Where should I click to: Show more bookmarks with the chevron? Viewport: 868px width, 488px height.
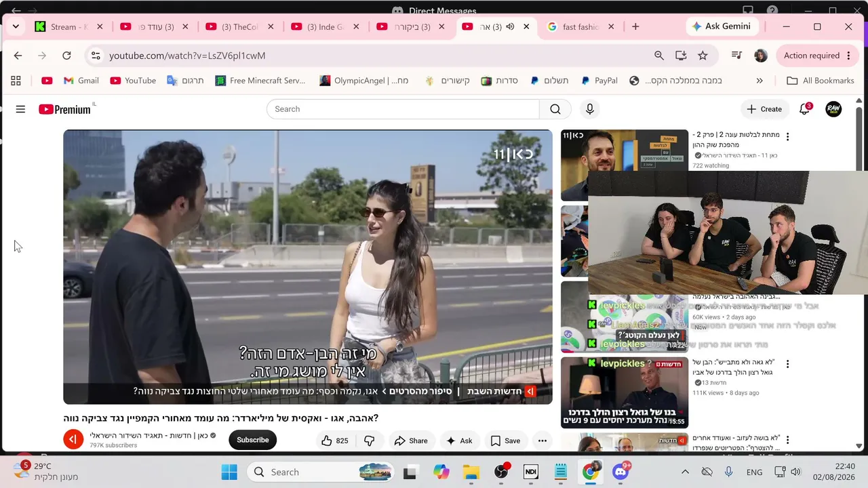tap(759, 81)
